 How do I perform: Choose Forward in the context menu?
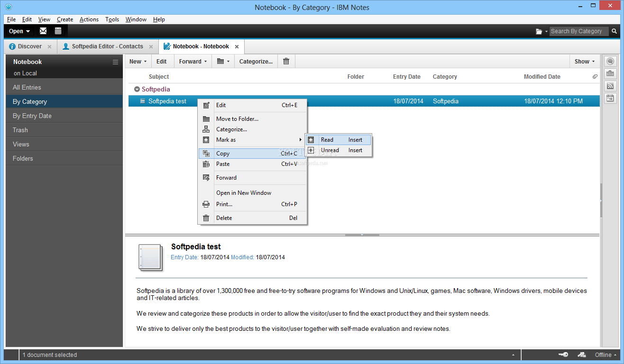tap(253, 178)
